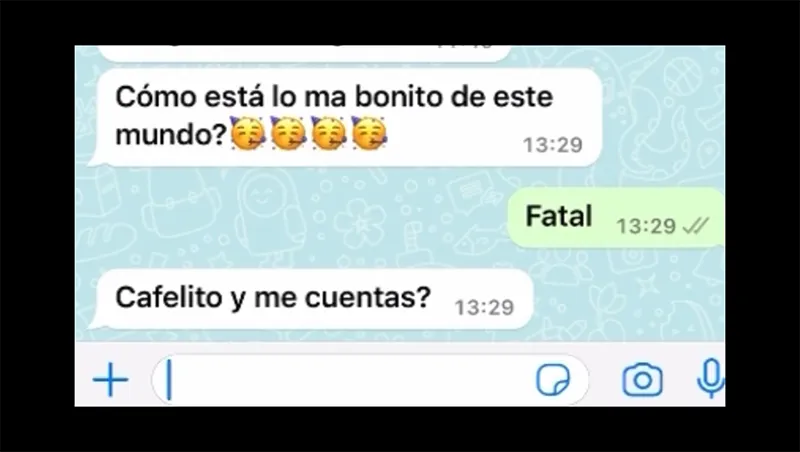Screen dimensions: 800x452
Task: Open the sticker picker icon
Action: (553, 380)
